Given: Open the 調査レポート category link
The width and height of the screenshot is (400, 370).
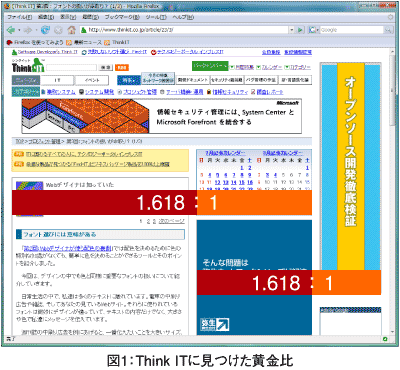Looking at the screenshot, I should click(x=270, y=92).
